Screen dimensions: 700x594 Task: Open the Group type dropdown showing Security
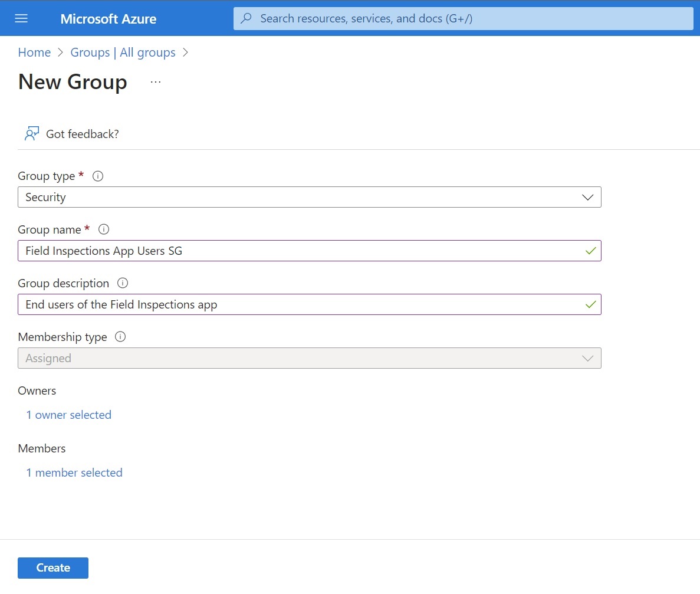(310, 197)
